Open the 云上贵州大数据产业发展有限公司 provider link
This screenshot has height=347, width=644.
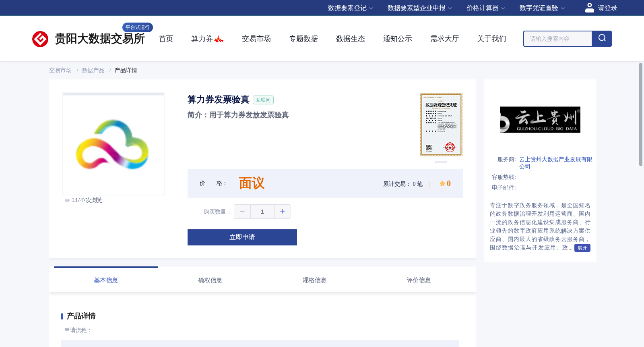(x=555, y=163)
